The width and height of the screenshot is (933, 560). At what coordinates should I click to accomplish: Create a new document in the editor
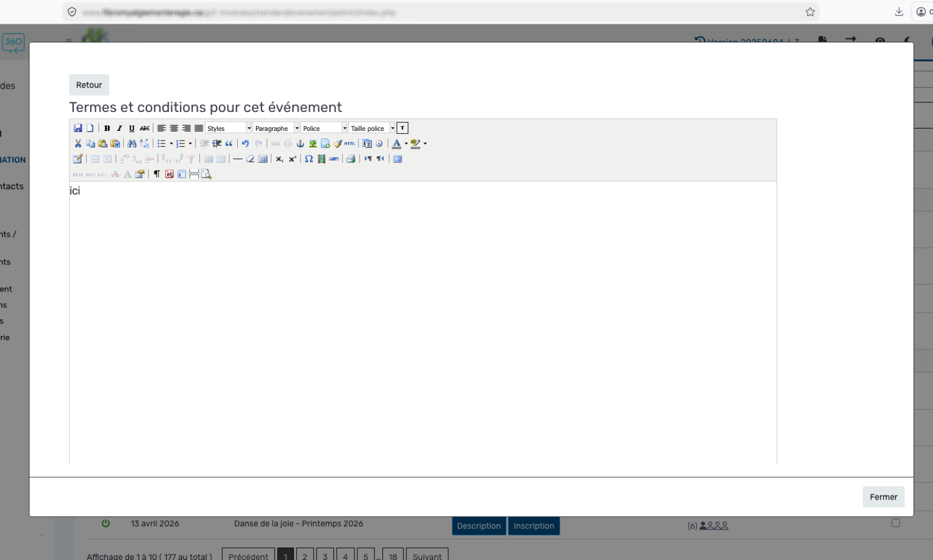(90, 128)
